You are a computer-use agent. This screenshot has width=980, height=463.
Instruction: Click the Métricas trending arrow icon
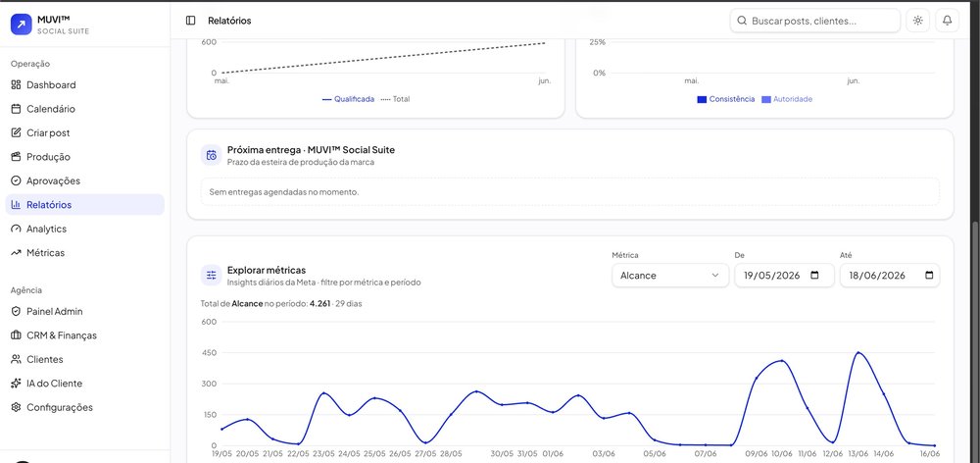17,253
